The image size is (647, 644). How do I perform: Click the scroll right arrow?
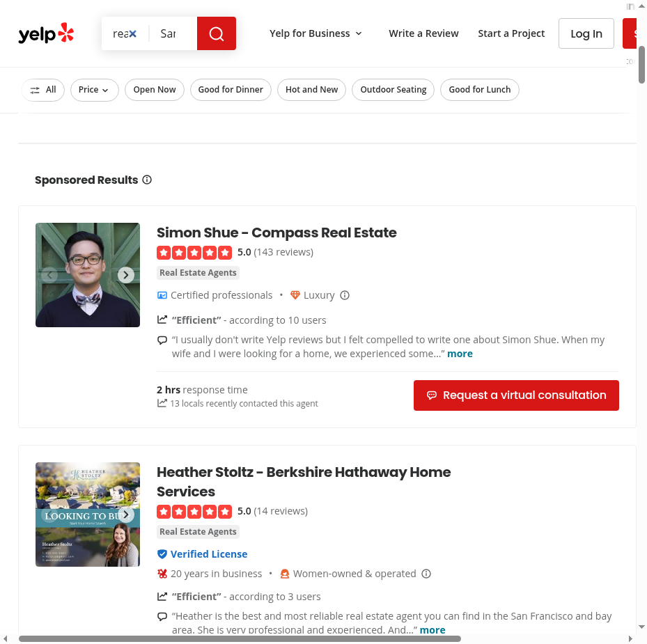click(x=630, y=638)
